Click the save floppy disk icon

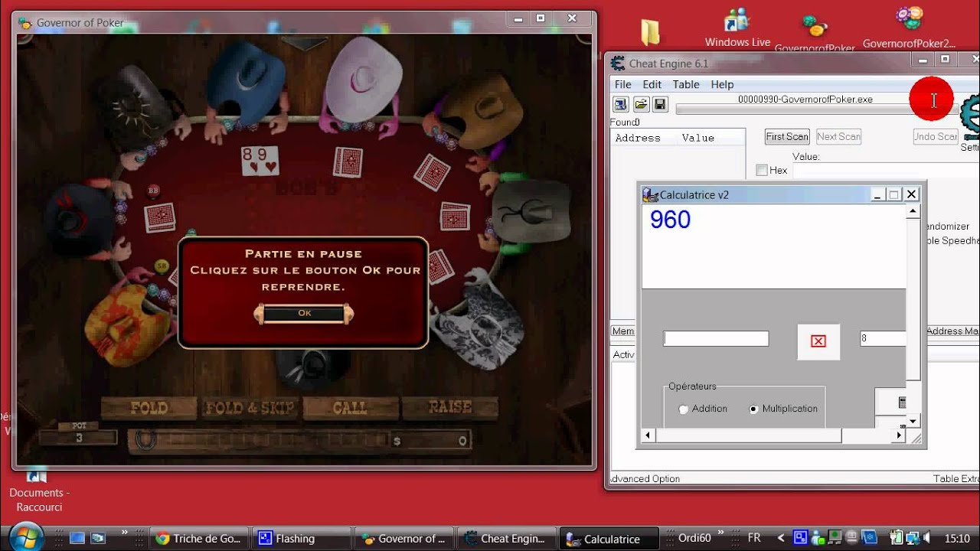click(x=659, y=104)
